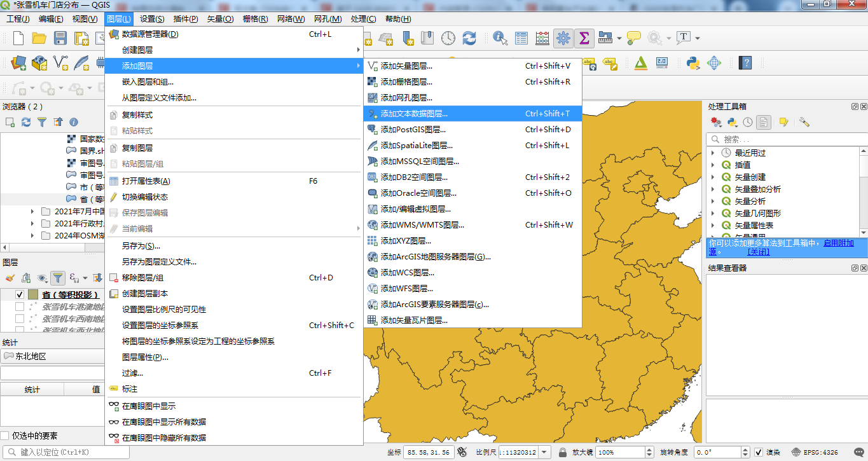The height and width of the screenshot is (461, 868).
Task: Toggle the 渲染 render checkbox
Action: (x=759, y=453)
